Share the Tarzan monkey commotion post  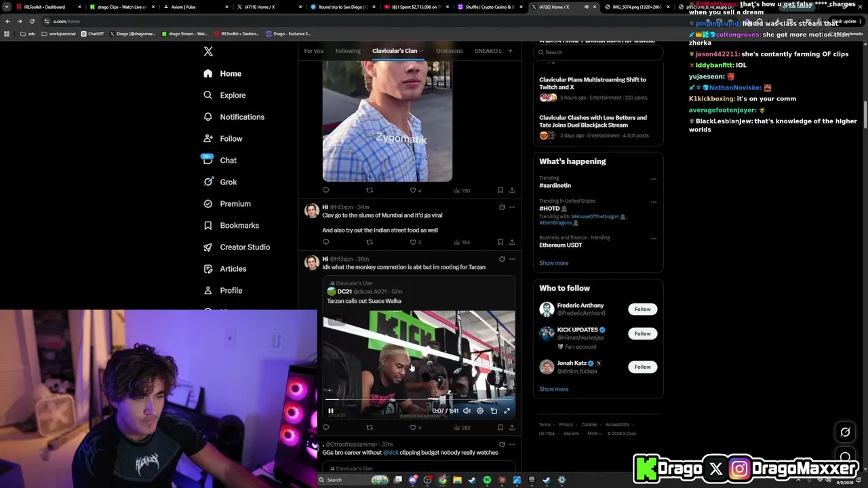pos(512,428)
